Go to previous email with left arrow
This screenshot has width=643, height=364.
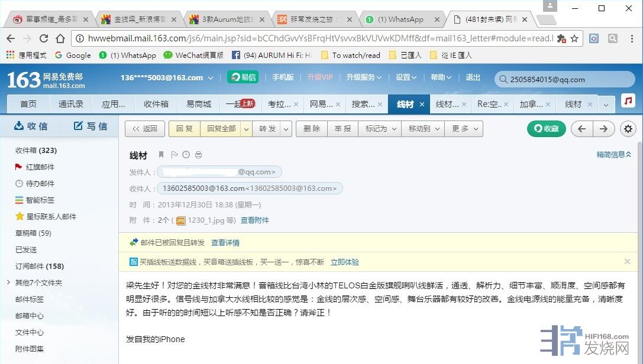tap(582, 129)
